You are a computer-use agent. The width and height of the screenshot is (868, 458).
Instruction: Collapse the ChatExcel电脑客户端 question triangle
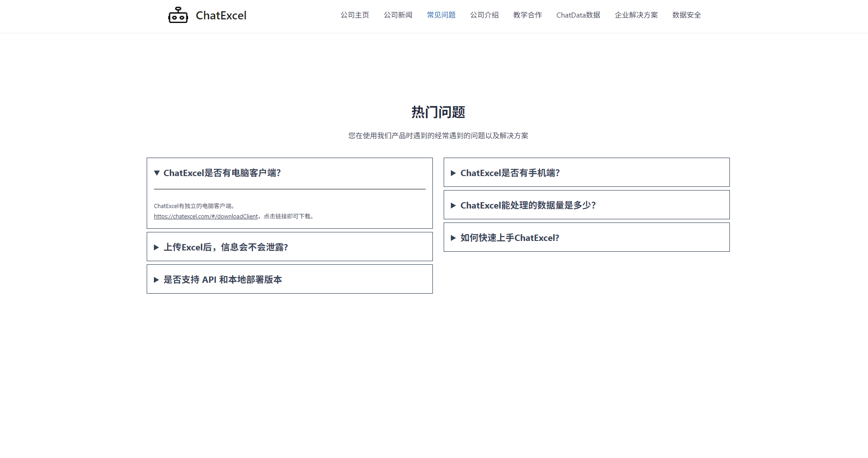[x=156, y=173]
